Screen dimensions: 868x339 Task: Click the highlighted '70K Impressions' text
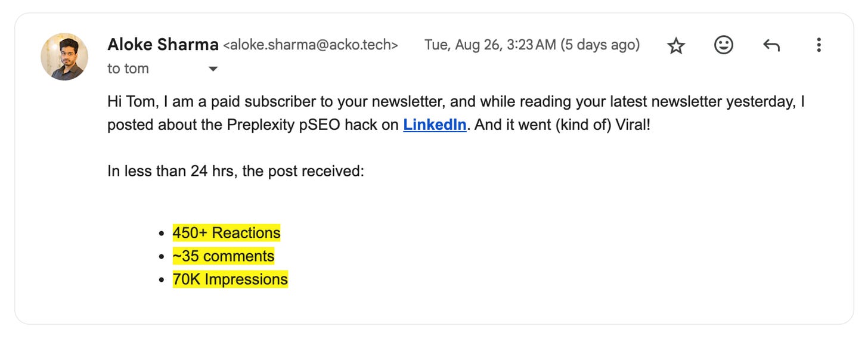coord(230,279)
